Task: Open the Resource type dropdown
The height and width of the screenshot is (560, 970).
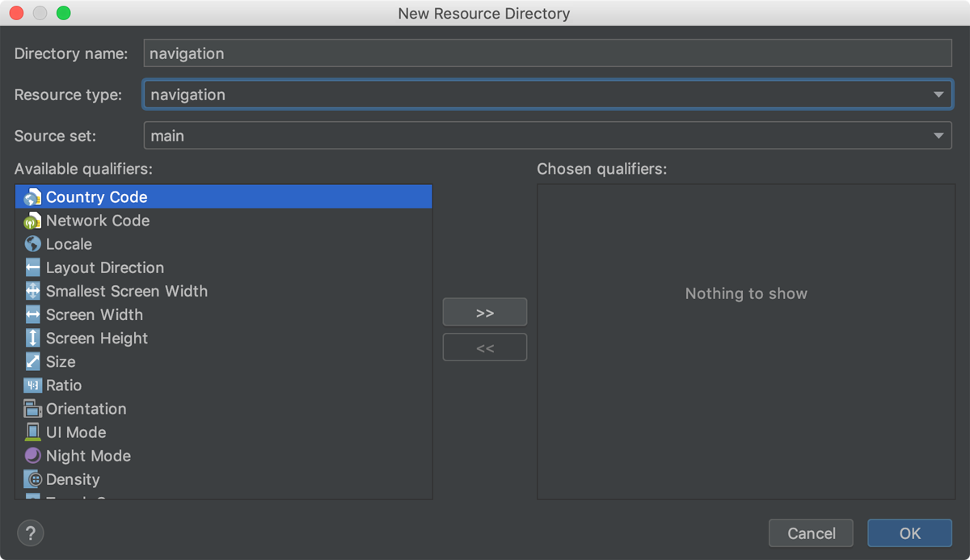Action: pyautogui.click(x=547, y=95)
